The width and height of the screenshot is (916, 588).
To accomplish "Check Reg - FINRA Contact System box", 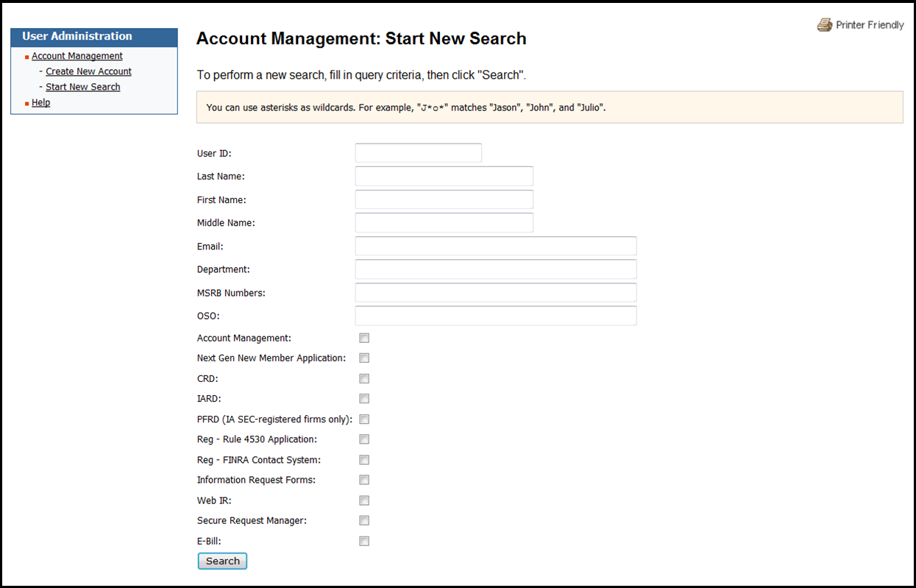I will [364, 460].
